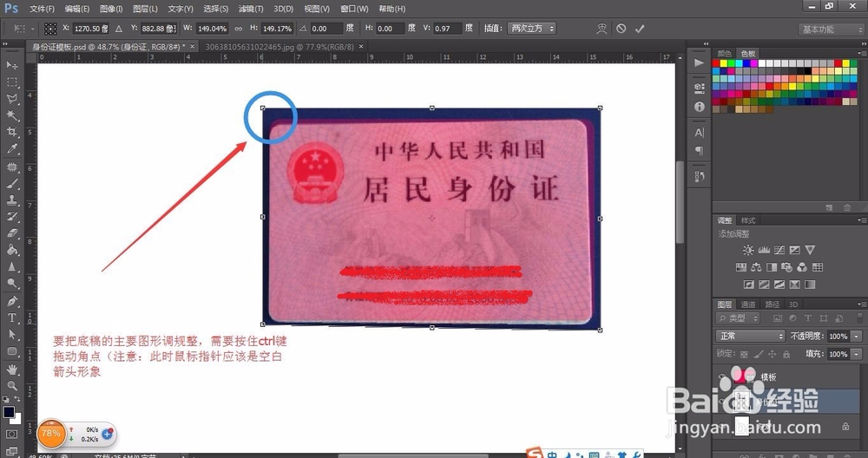Screen dimensions: 868x458
Task: Select the Move tool in the toolbox
Action: pos(11,65)
